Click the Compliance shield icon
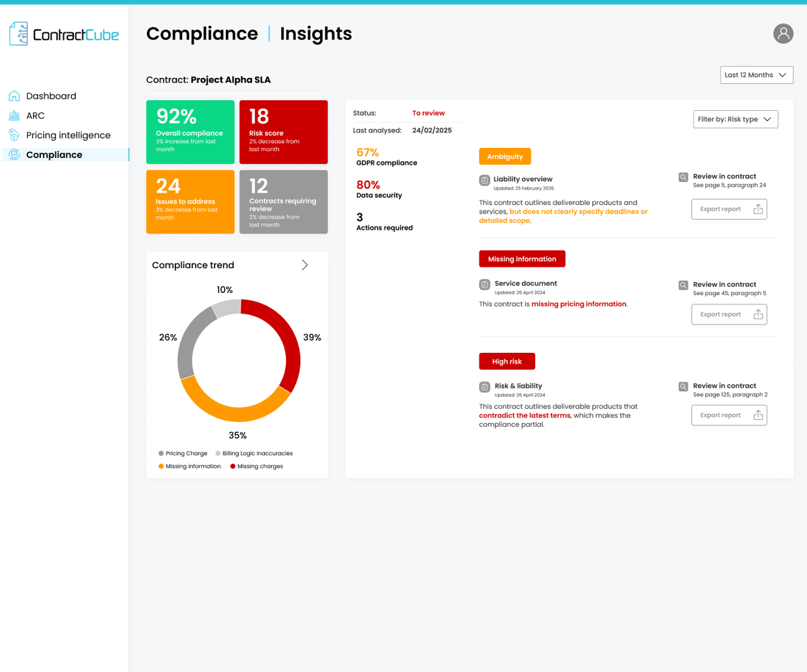Image resolution: width=807 pixels, height=672 pixels. click(14, 155)
